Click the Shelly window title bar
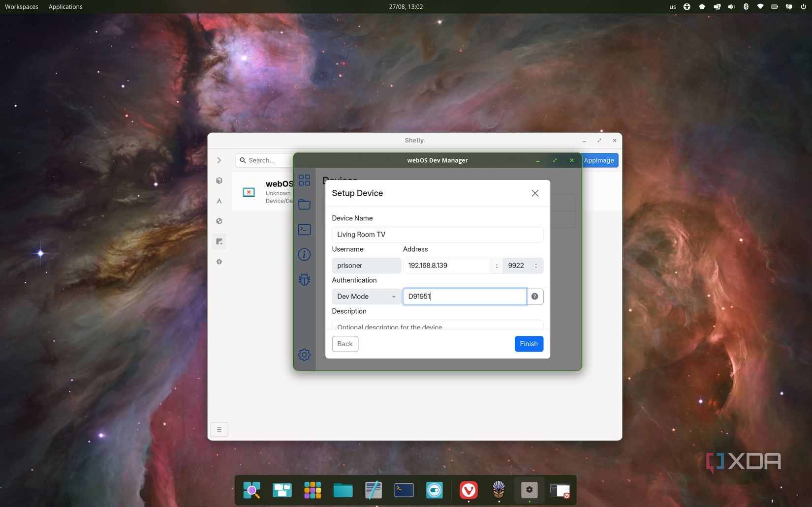 414,141
